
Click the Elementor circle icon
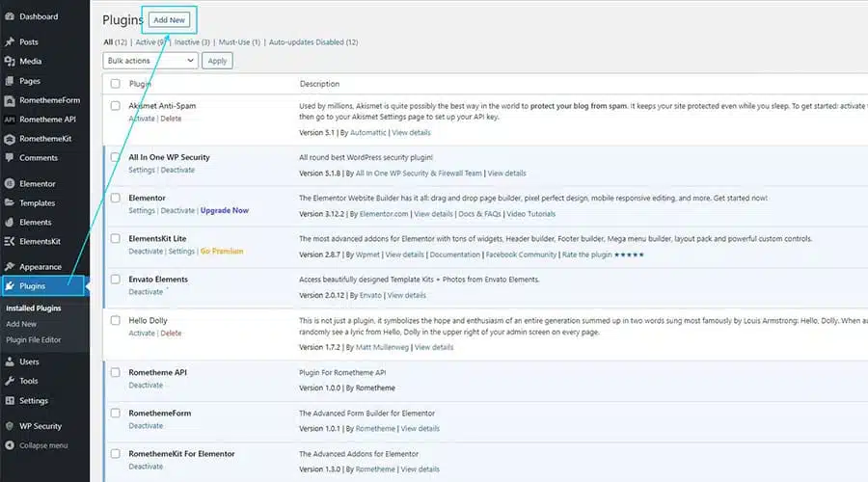(10, 184)
